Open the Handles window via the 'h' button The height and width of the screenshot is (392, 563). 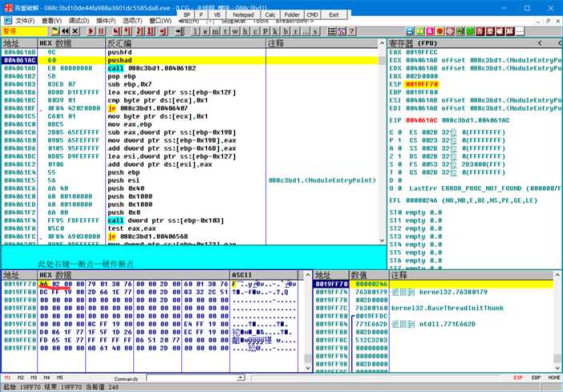click(x=245, y=31)
